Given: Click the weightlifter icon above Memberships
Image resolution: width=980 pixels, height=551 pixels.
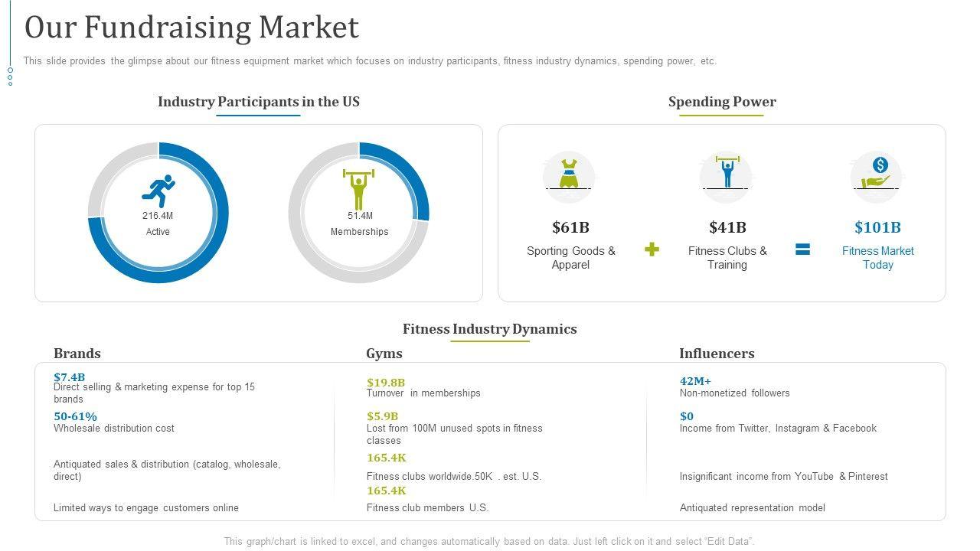Looking at the screenshot, I should [358, 189].
